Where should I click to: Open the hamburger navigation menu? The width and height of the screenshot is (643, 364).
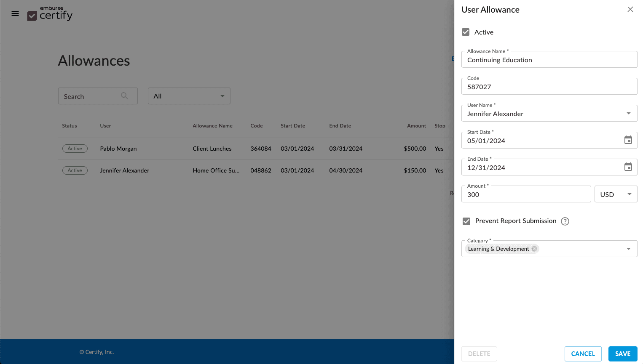click(x=15, y=13)
